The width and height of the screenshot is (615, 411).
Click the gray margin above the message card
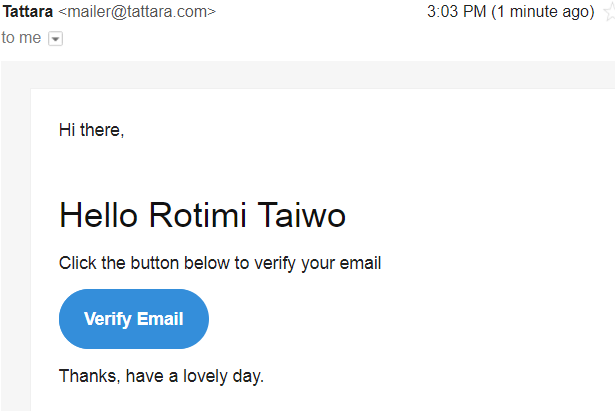pyautogui.click(x=308, y=75)
